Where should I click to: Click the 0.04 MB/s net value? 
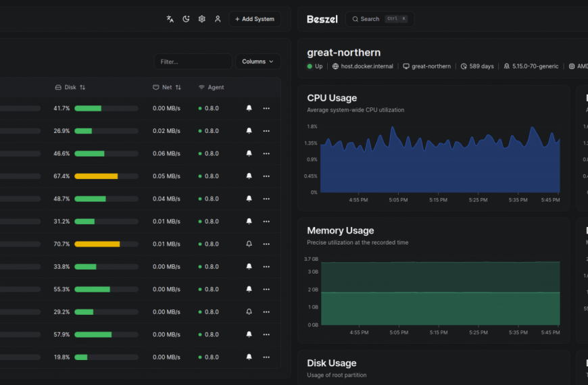[166, 199]
